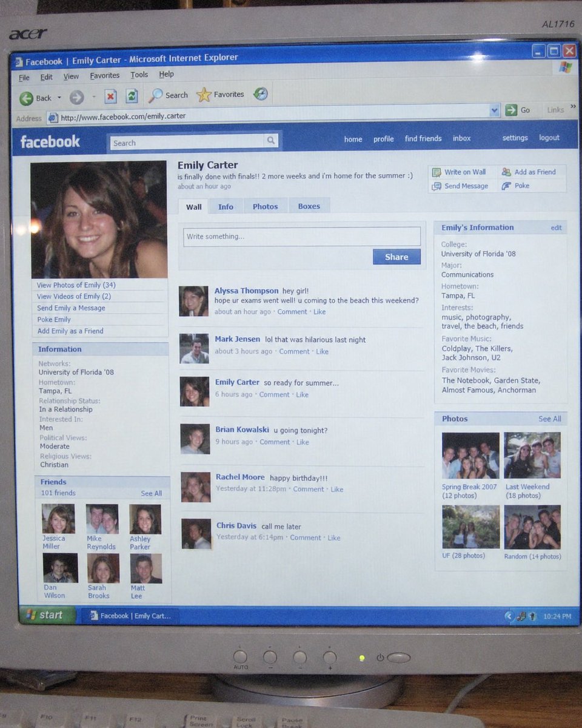This screenshot has height=728, width=582.
Task: Click the system tray expand arrow
Action: [x=509, y=616]
